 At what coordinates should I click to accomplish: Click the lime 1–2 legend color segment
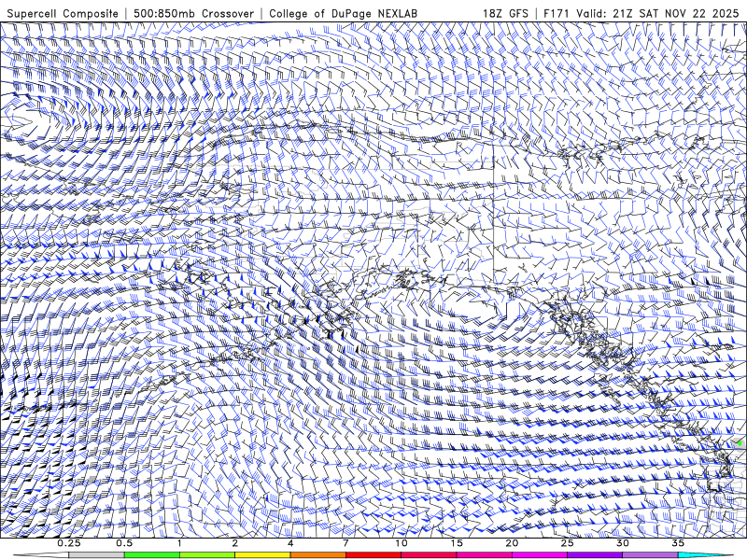207,555
